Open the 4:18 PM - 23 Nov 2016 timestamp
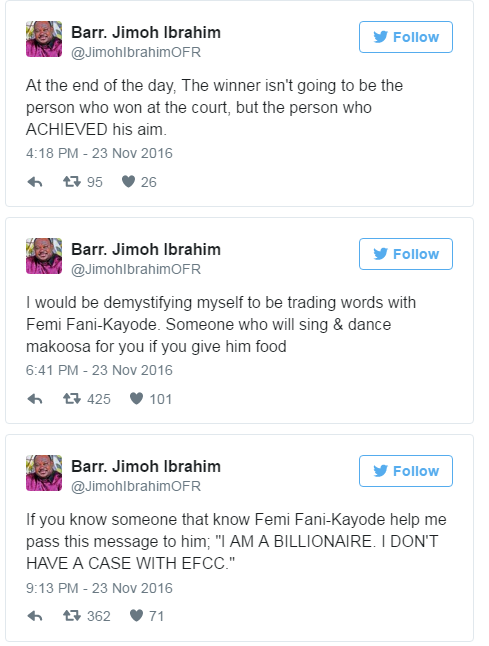Screen dimensions: 489x646 pyautogui.click(x=99, y=153)
